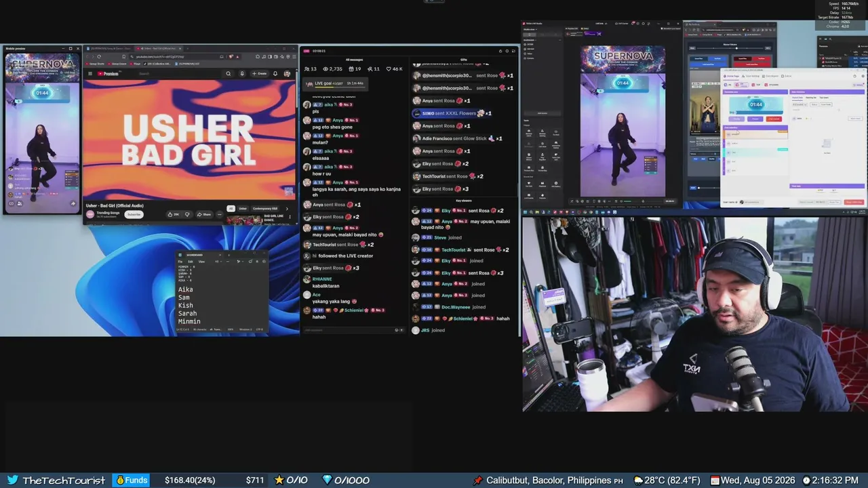Click Adie Francisco sent Glow Stick entry
Screen dimensions: 868x488
click(x=456, y=138)
